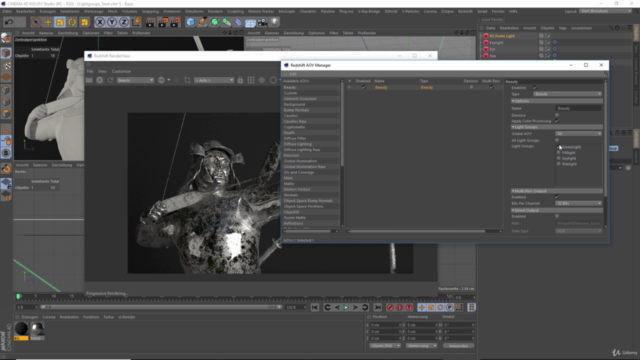
Task: Toggle All Light Groups checkbox
Action: [x=557, y=140]
